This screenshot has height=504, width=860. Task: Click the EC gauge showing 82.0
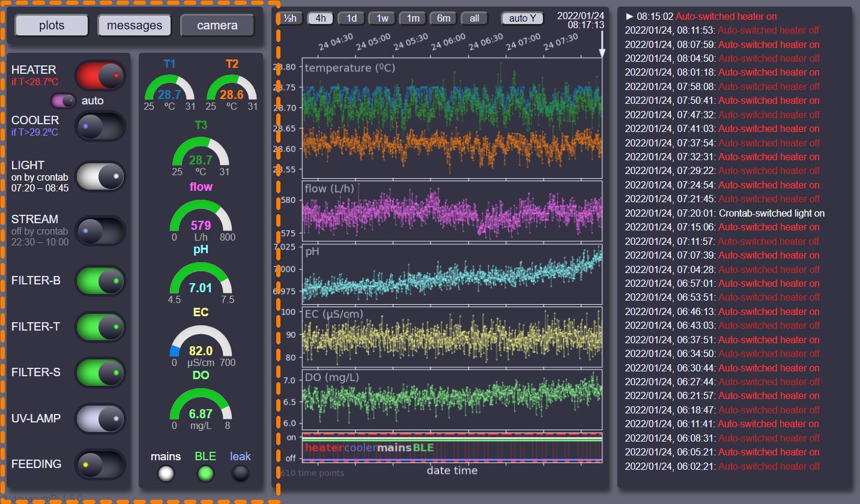201,346
